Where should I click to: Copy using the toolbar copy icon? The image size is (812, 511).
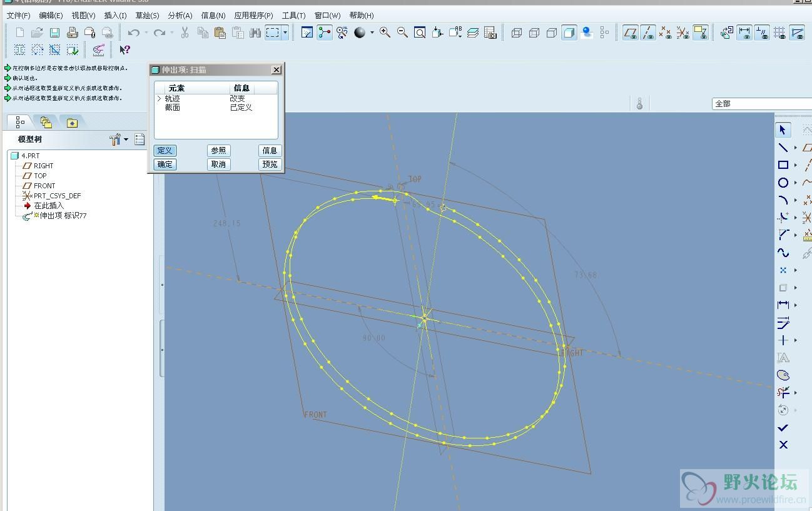203,33
